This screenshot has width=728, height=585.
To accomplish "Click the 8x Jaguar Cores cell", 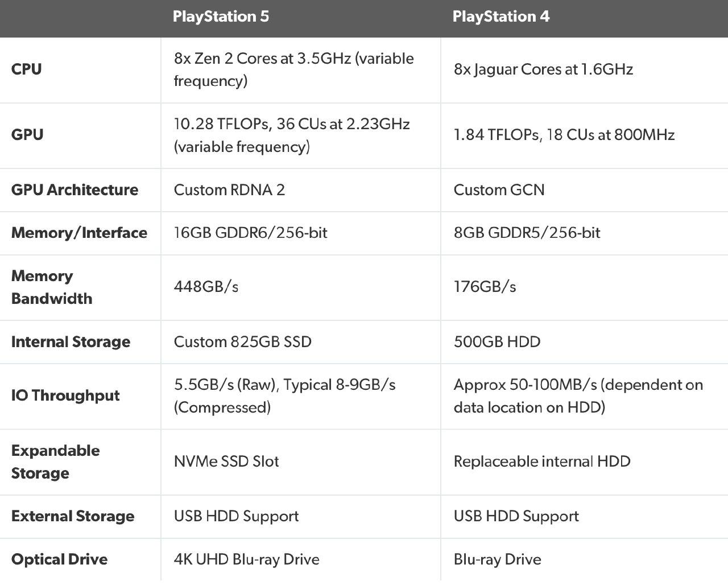I will [x=543, y=69].
